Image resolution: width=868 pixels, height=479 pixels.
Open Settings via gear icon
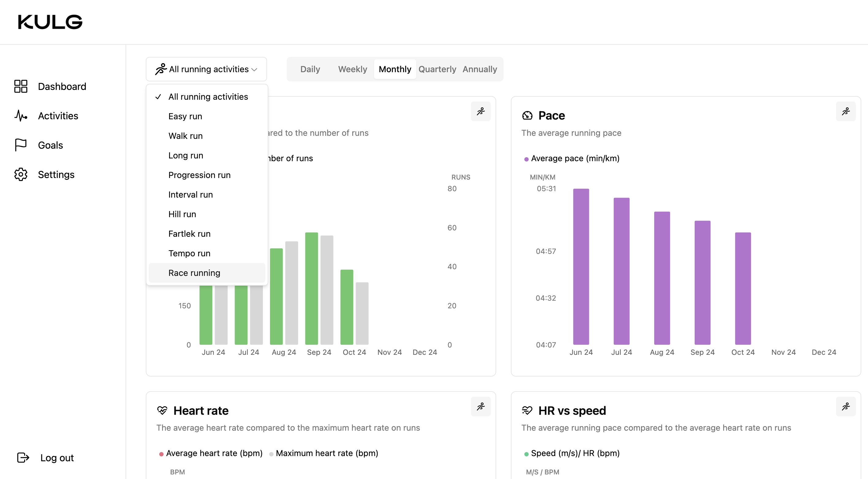click(x=21, y=174)
